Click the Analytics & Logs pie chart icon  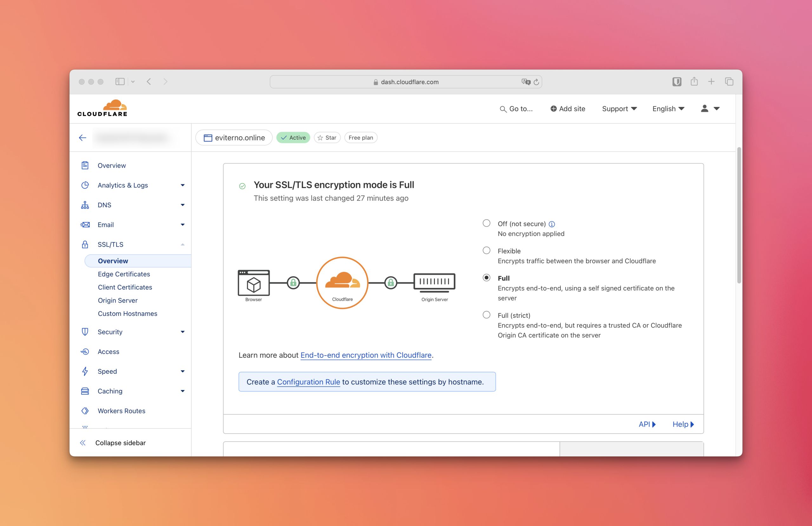(85, 185)
